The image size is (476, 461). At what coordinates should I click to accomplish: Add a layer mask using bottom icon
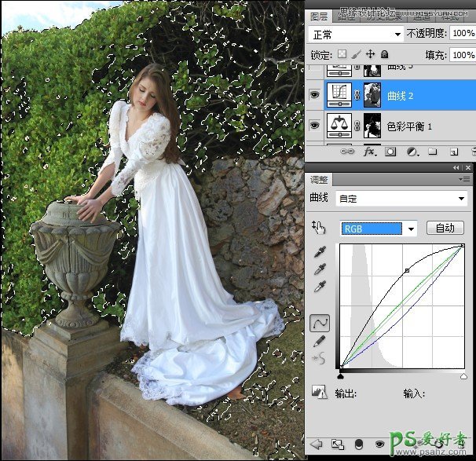click(x=390, y=151)
